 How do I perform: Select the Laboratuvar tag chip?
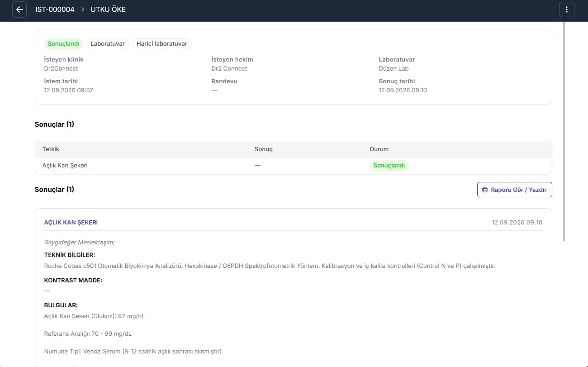108,44
